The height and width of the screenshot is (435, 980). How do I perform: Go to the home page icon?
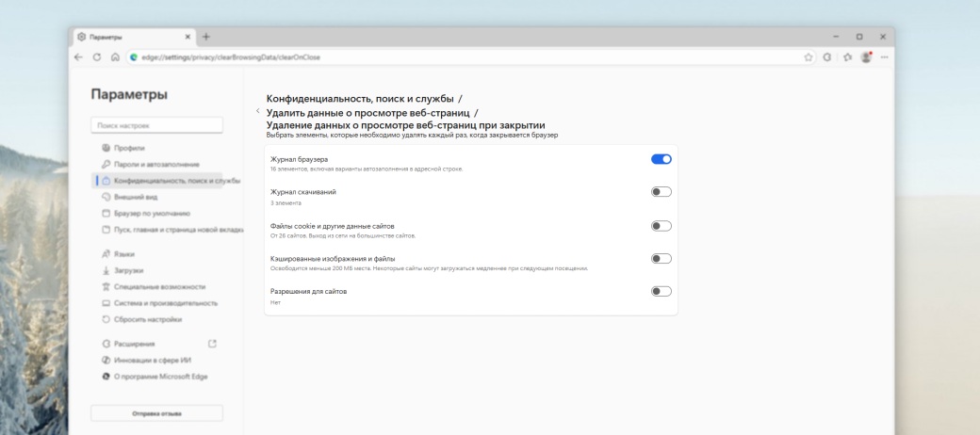pyautogui.click(x=114, y=56)
